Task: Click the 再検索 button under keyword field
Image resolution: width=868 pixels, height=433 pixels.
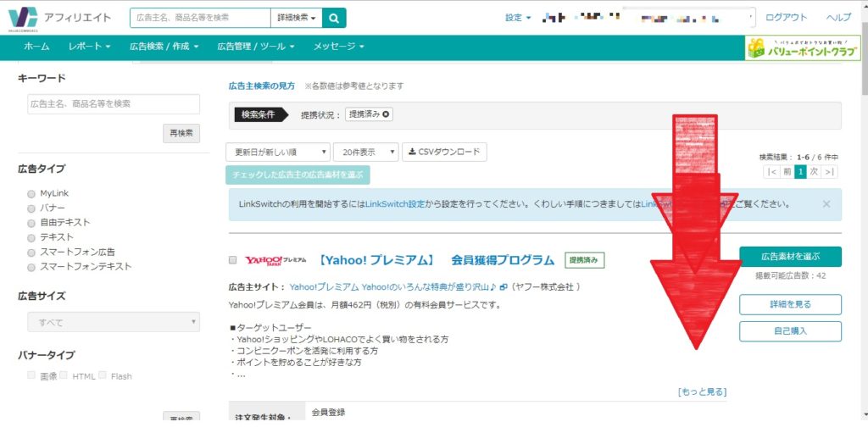Action: [181, 133]
